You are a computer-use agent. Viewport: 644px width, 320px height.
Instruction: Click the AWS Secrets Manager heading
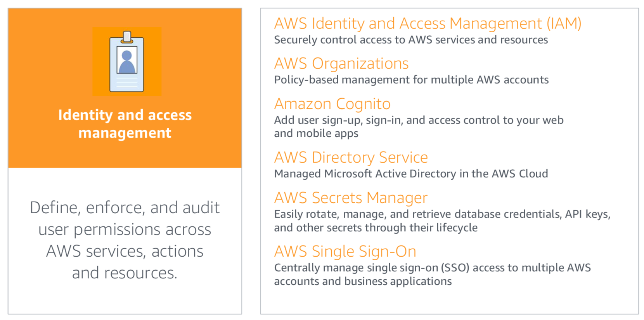coord(351,198)
